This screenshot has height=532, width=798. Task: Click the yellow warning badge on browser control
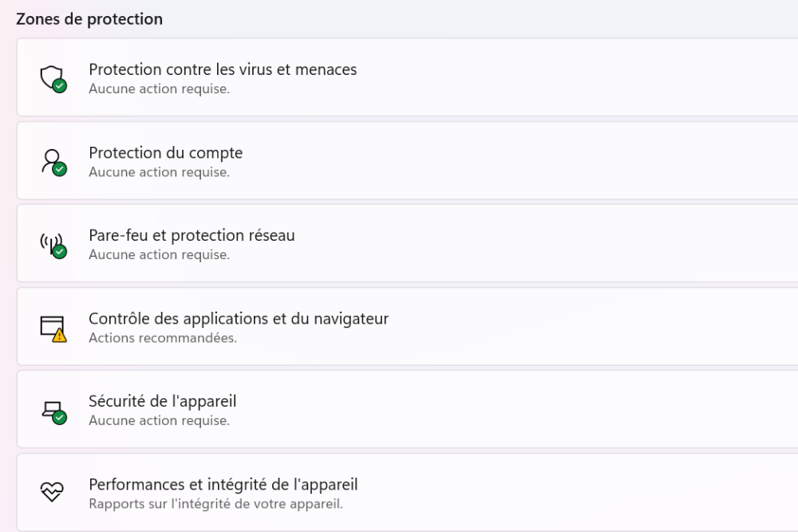pyautogui.click(x=60, y=336)
